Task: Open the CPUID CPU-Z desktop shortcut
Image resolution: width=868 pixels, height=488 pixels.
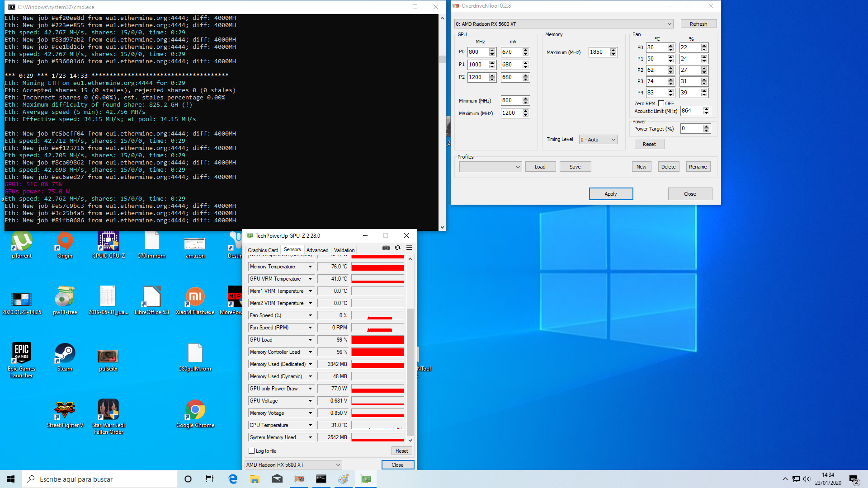Action: point(108,244)
